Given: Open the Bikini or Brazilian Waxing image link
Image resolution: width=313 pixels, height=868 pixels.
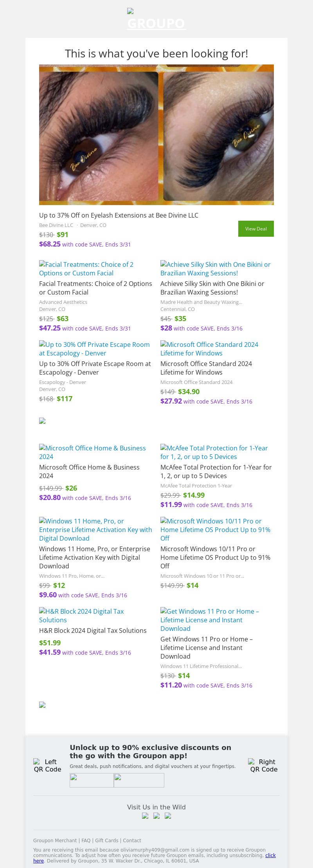Looking at the screenshot, I should (x=215, y=269).
